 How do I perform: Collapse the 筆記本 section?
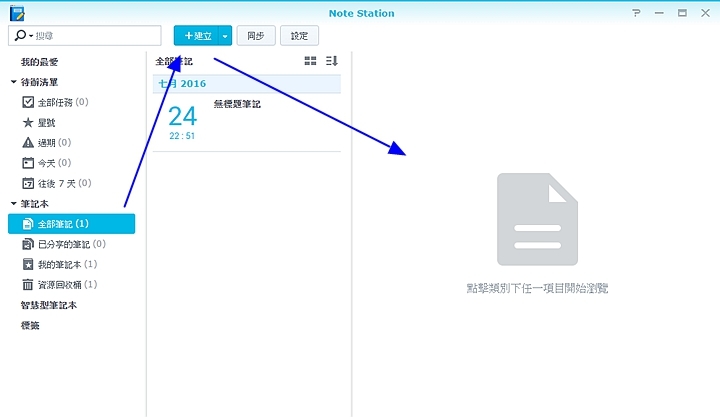coord(14,203)
